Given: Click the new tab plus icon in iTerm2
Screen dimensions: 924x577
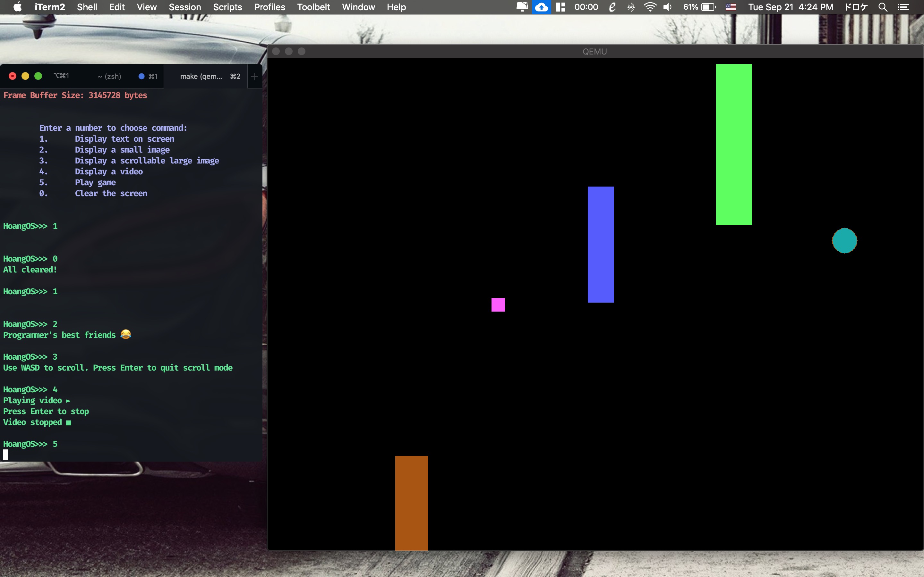Looking at the screenshot, I should point(255,76).
